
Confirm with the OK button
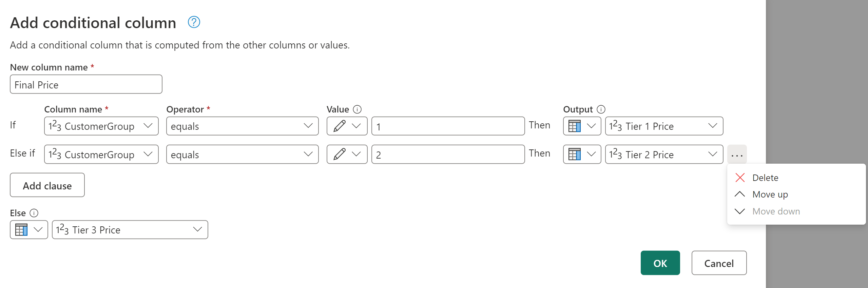click(659, 263)
